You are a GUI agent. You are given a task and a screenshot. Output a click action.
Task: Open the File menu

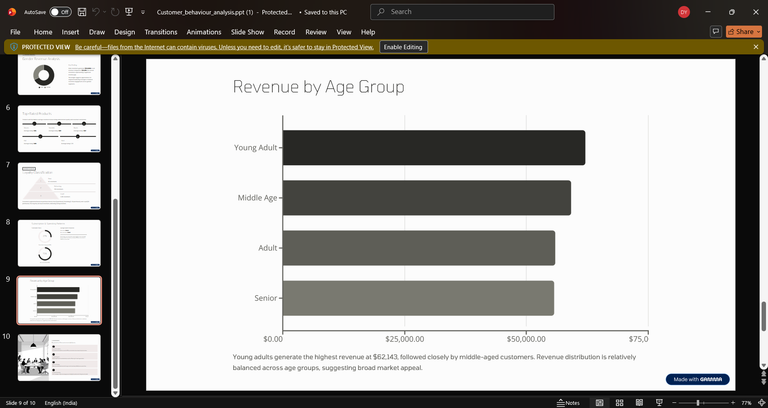click(x=15, y=32)
